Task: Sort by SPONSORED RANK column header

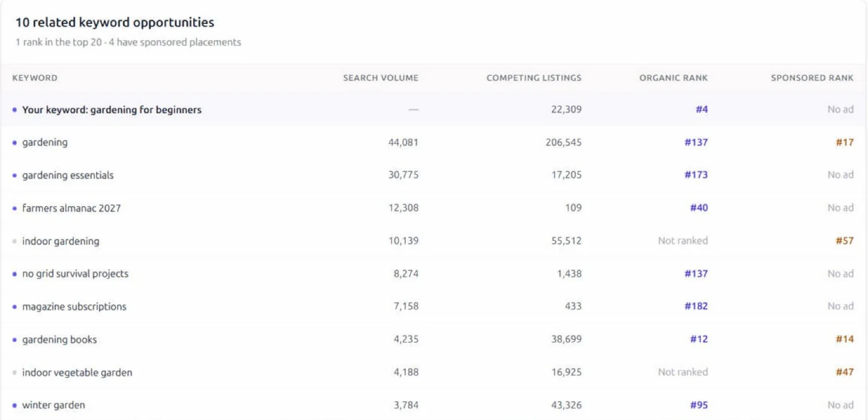Action: [812, 78]
